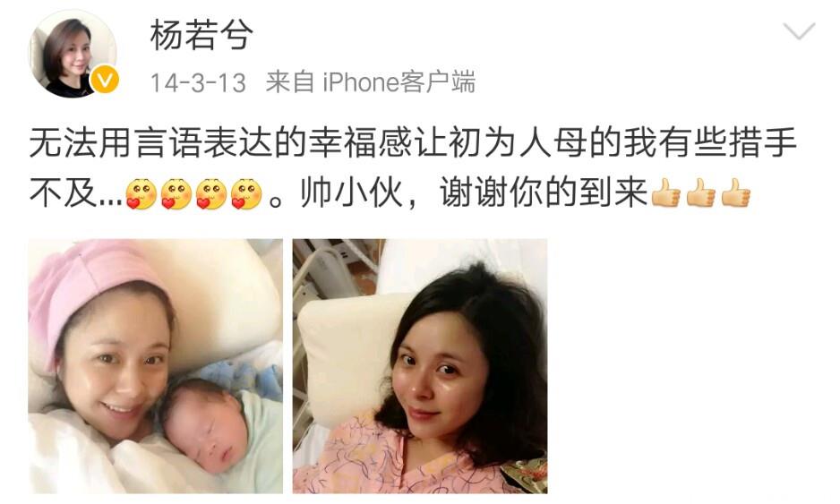Click the 14-3-13 post timestamp

[198, 83]
